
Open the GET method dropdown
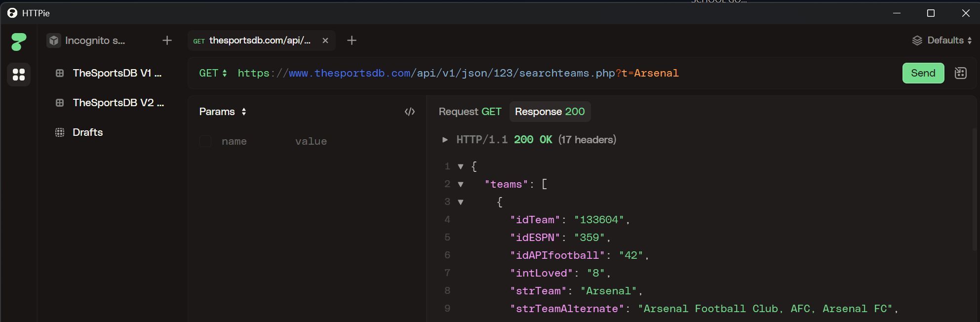click(213, 73)
